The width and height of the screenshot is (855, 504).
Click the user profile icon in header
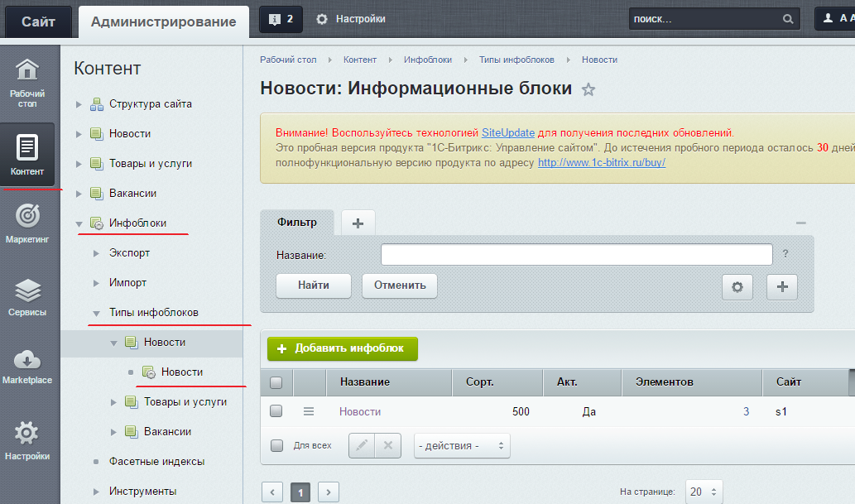click(828, 18)
